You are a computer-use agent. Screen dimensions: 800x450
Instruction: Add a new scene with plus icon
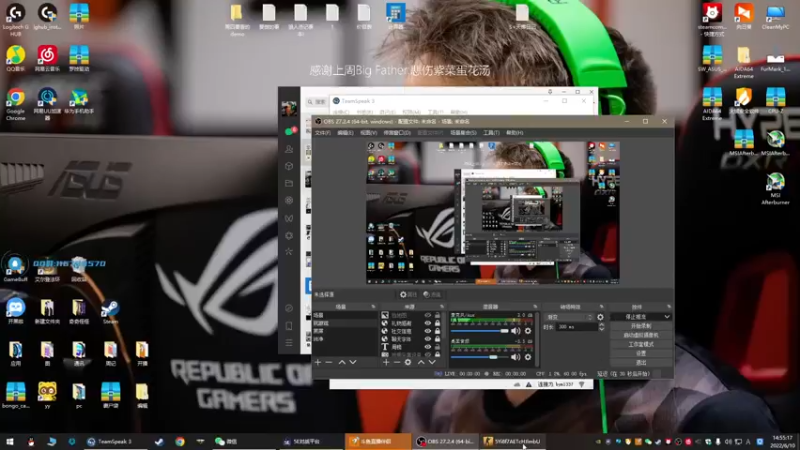click(318, 362)
